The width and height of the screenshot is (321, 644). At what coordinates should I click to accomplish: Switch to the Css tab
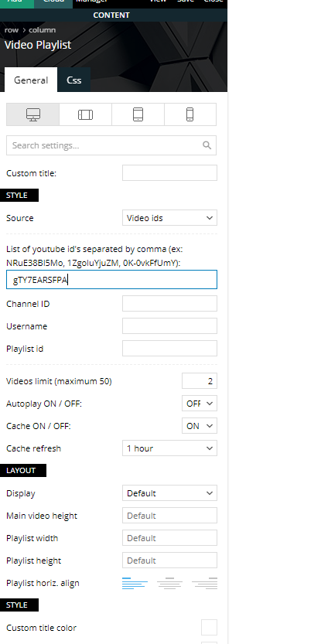pyautogui.click(x=74, y=80)
